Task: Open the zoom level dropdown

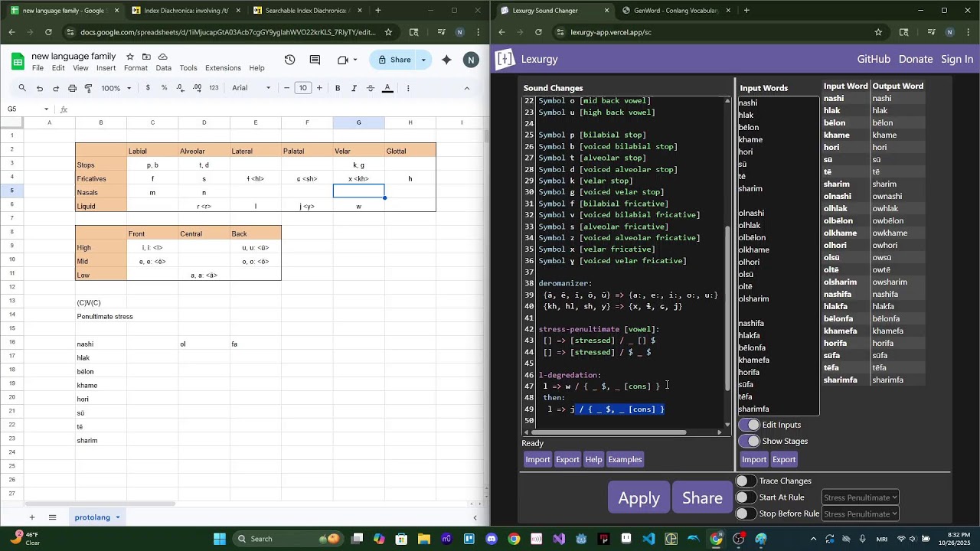Action: point(115,88)
